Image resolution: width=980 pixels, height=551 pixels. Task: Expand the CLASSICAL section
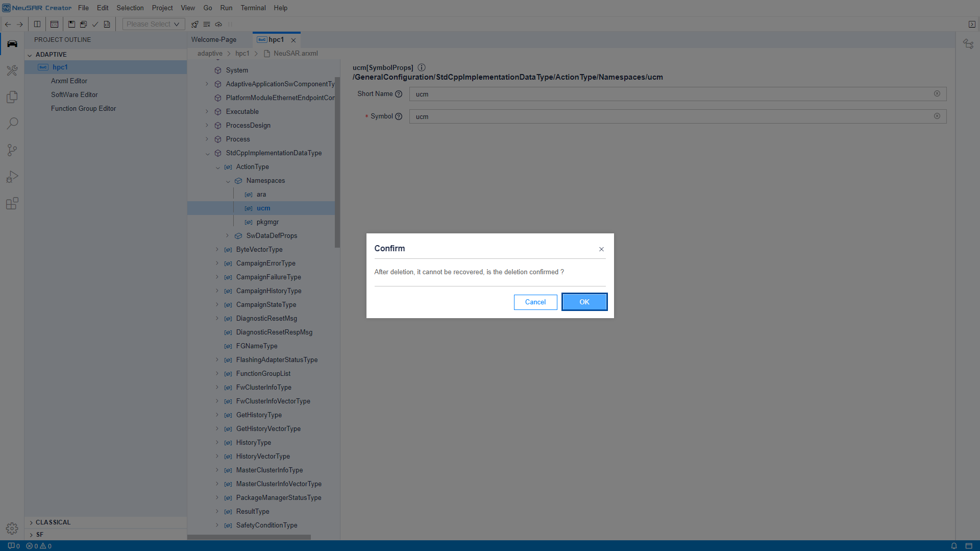pos(31,522)
